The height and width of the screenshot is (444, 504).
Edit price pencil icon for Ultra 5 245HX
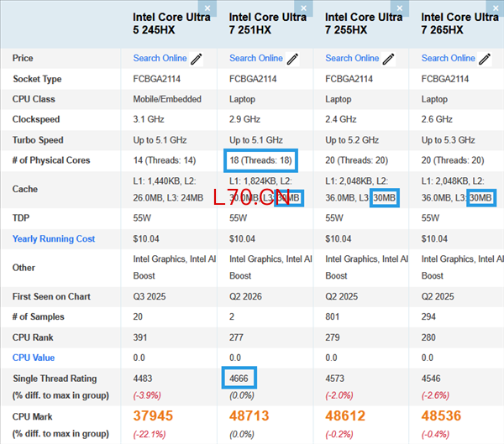point(196,59)
